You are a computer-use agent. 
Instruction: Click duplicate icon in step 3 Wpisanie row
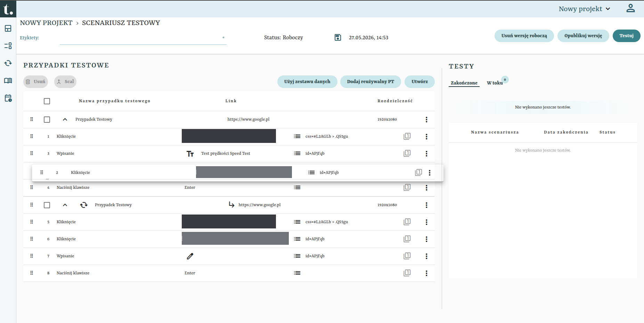407,153
